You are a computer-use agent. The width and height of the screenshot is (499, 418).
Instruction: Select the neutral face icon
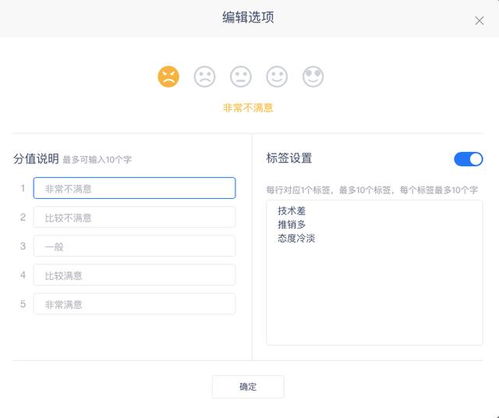tap(241, 77)
